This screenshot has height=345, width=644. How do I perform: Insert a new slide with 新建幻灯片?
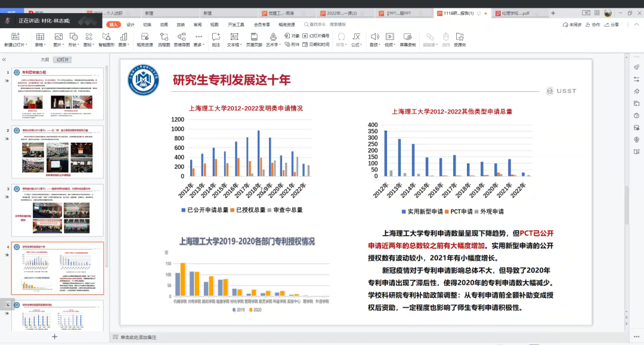click(15, 40)
